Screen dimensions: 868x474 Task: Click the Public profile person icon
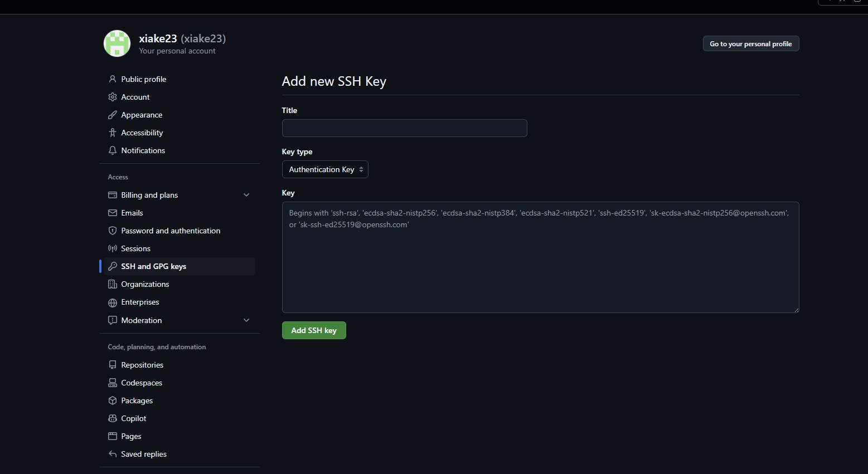[x=113, y=79]
